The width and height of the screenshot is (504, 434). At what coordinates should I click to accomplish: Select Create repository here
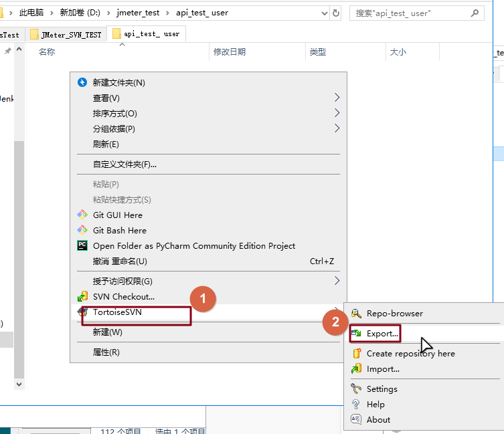coord(425,353)
